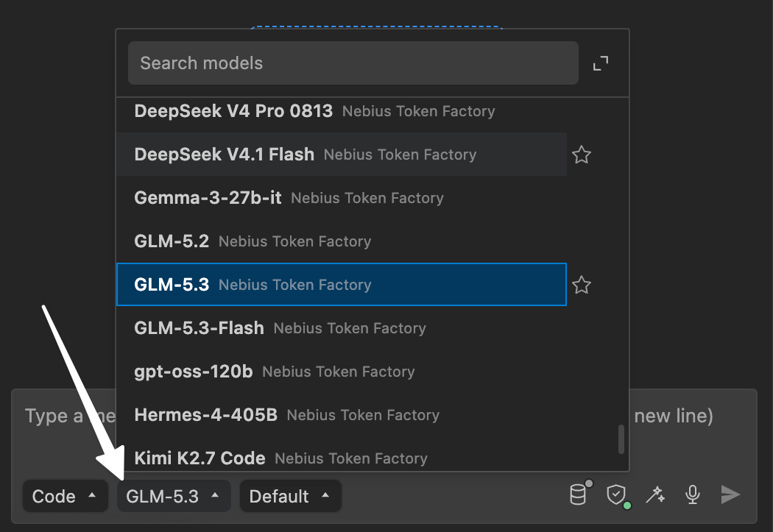Viewport: 773px width, 532px height.
Task: Choose Gemma-3-27b-it from the list
Action: pyautogui.click(x=342, y=198)
